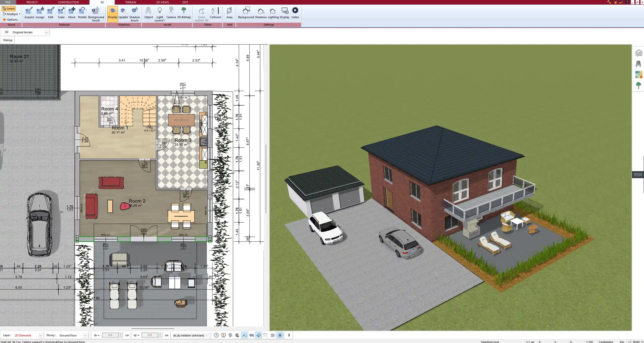Insert a 3D Object
This screenshot has width=644, height=343.
point(148,13)
